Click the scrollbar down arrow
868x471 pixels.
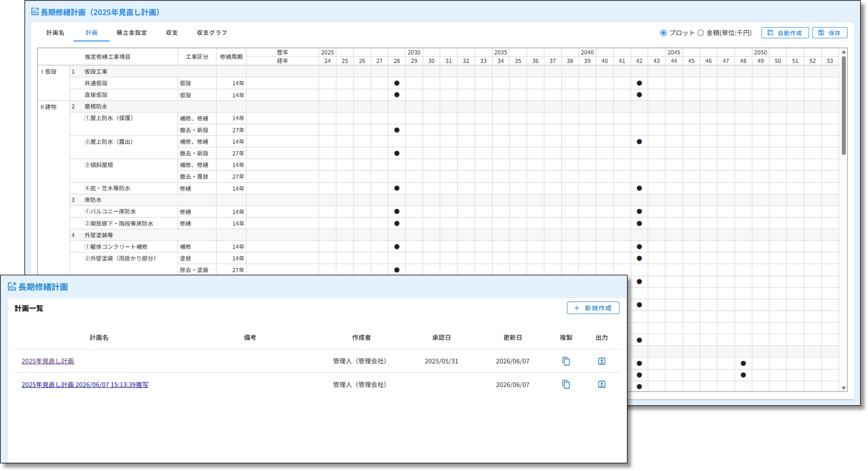843,388
